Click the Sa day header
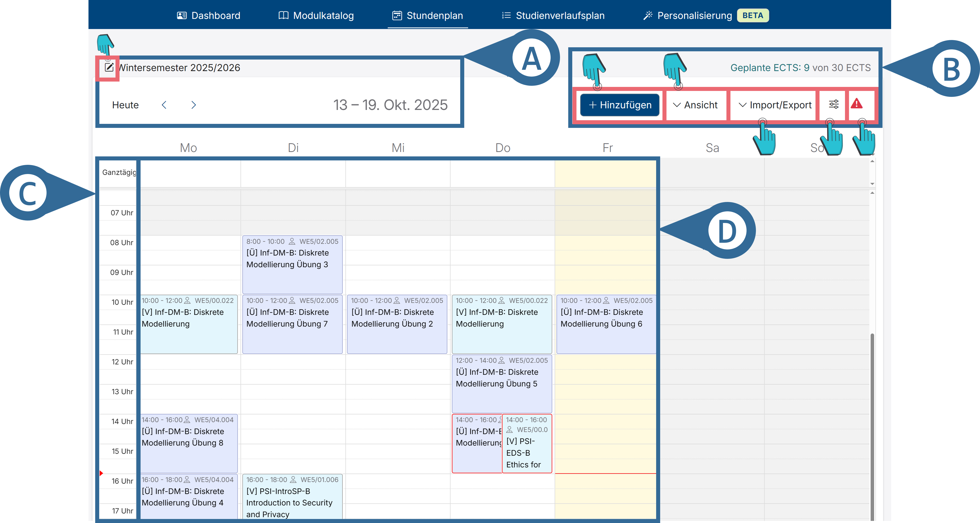The width and height of the screenshot is (980, 523). pos(712,148)
